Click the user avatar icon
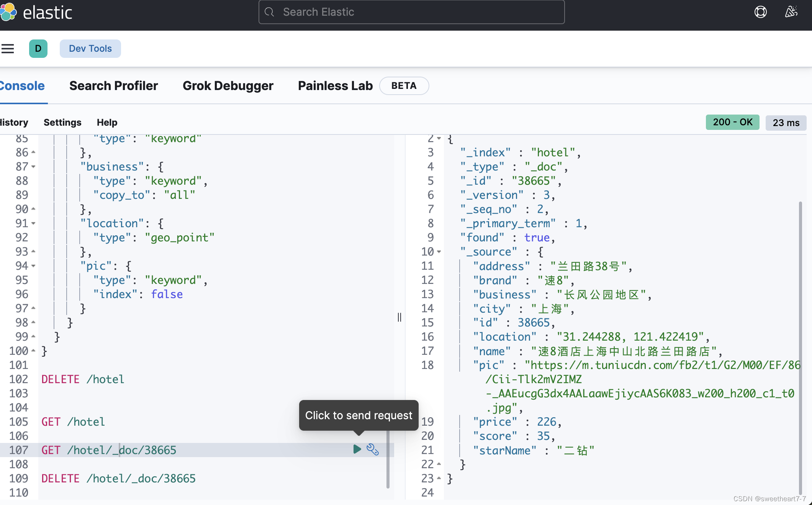The width and height of the screenshot is (812, 505). pos(38,48)
